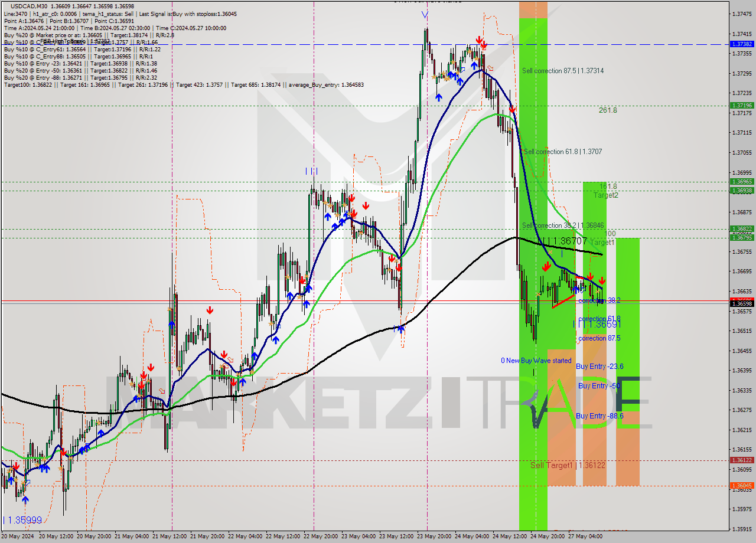Click the '20 May 2024' date label
Image resolution: width=756 pixels, height=543 pixels.
18,537
